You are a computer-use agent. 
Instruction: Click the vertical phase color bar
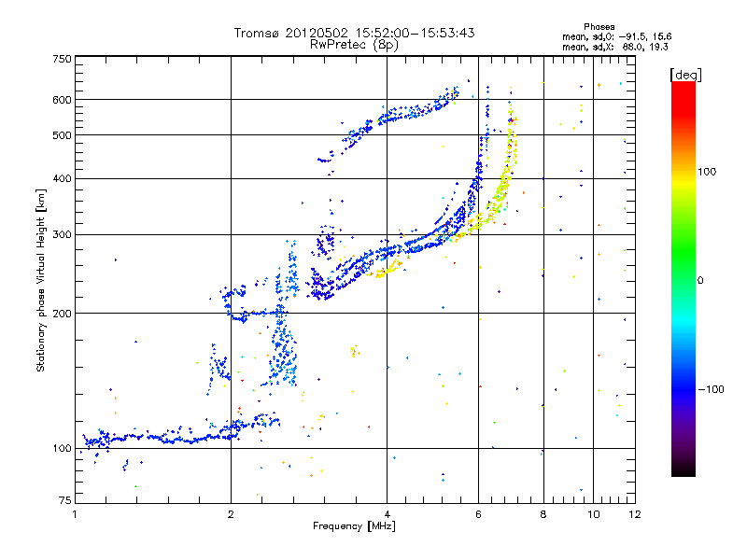[684, 278]
